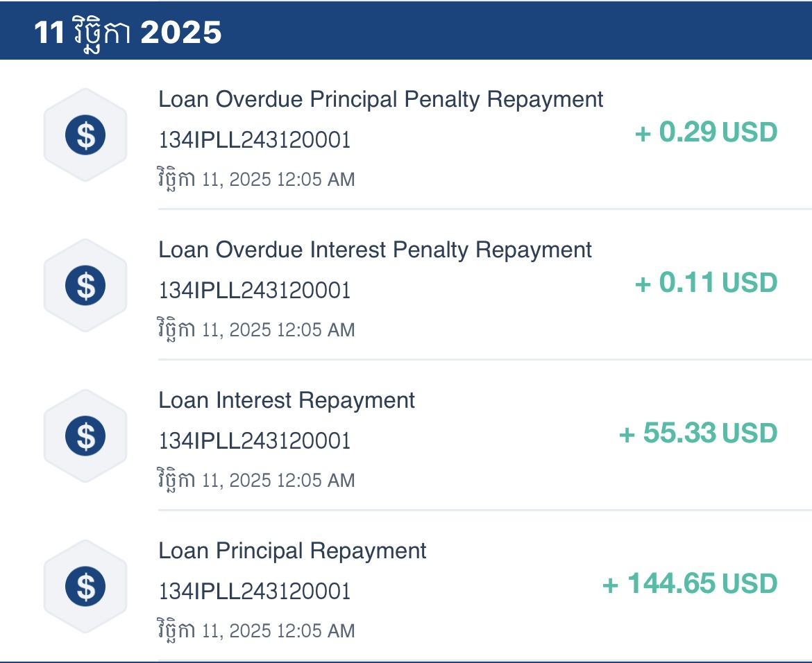Select the + 55.33 USD amount
Image resolution: width=812 pixels, height=663 pixels.
(x=698, y=433)
